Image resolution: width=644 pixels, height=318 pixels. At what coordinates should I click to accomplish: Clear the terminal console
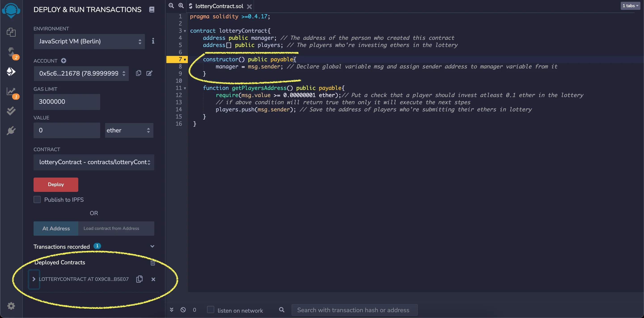pyautogui.click(x=183, y=310)
